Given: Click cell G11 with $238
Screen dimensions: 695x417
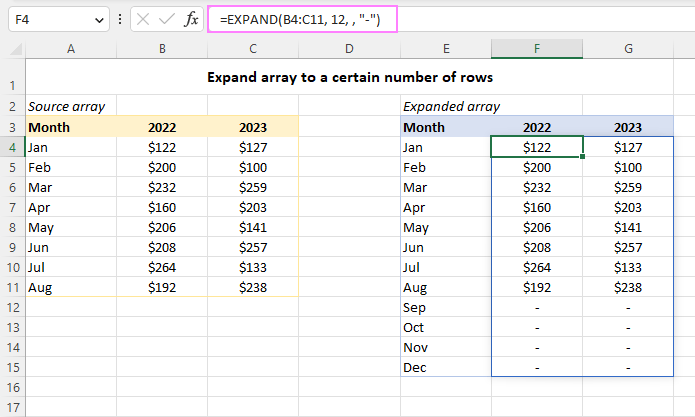Looking at the screenshot, I should [628, 287].
